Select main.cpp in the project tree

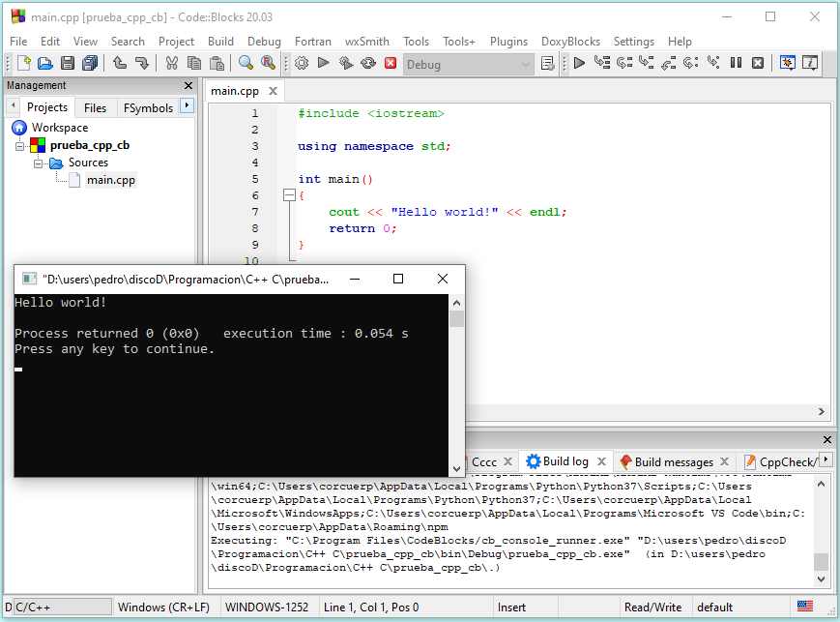click(110, 179)
